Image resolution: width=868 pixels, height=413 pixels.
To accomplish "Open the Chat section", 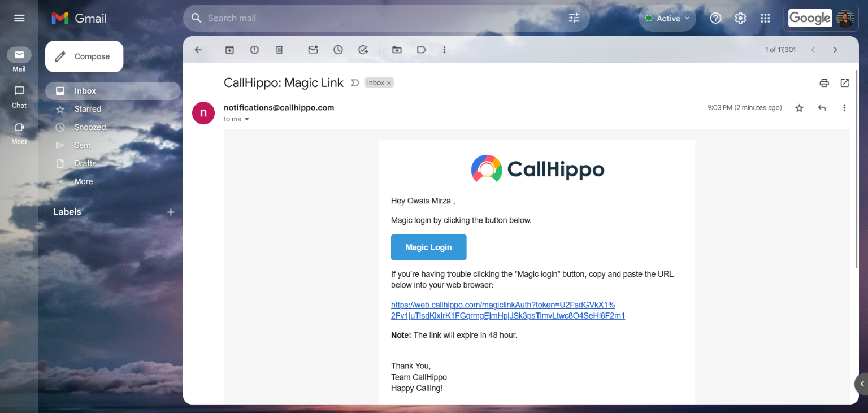I will pyautogui.click(x=19, y=97).
